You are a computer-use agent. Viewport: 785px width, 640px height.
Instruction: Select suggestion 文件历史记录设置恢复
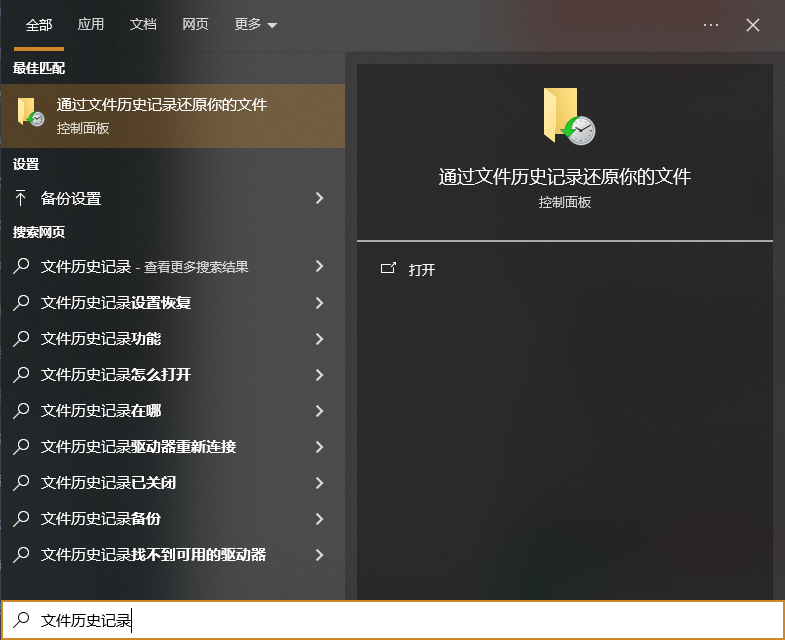[173, 302]
